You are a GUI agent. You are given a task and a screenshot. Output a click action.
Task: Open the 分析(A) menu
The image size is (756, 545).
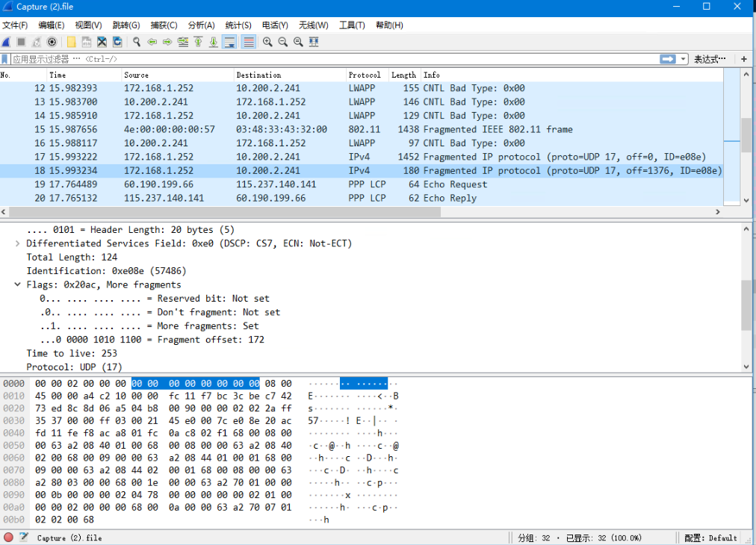click(x=201, y=25)
